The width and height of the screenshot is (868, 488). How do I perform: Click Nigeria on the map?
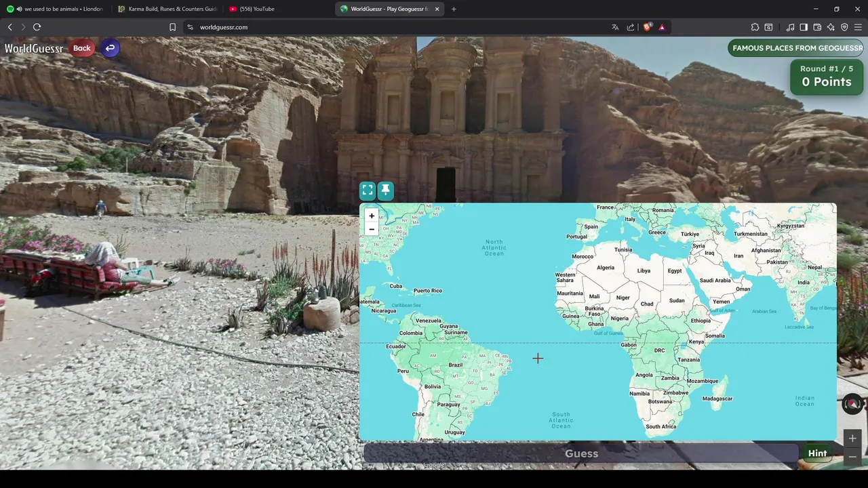[x=619, y=318]
